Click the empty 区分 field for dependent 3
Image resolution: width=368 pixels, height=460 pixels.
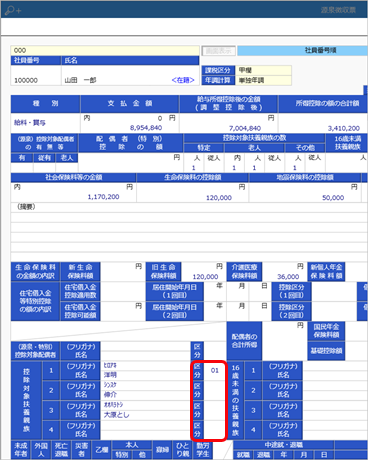coord(215,410)
